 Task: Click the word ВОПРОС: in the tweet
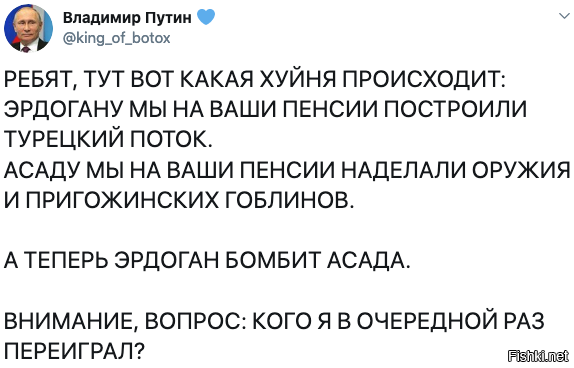click(192, 322)
